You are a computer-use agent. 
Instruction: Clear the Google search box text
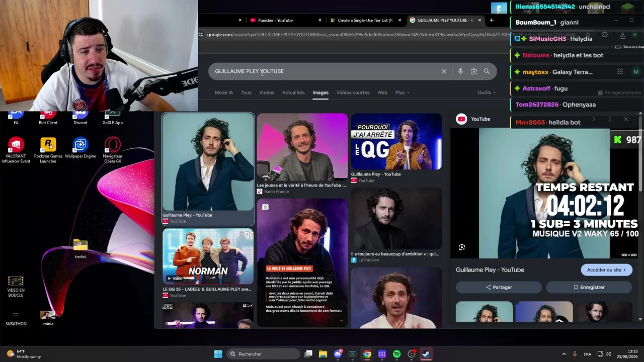[x=444, y=71]
